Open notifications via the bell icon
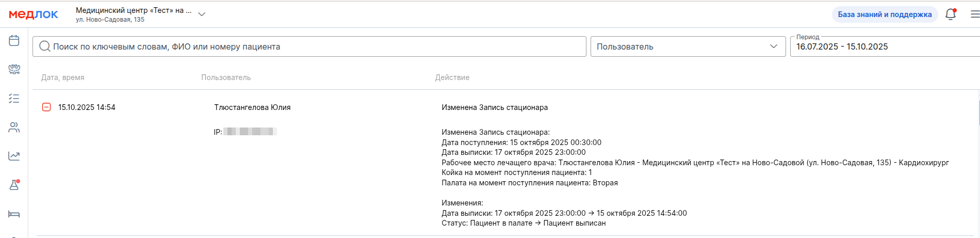Screen dimensions: 980x238 pos(950,14)
